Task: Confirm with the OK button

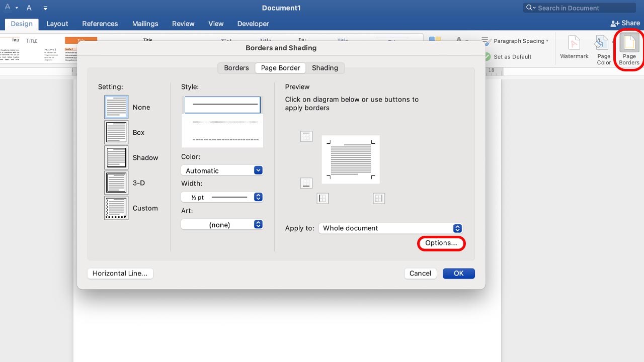Action: coord(459,274)
